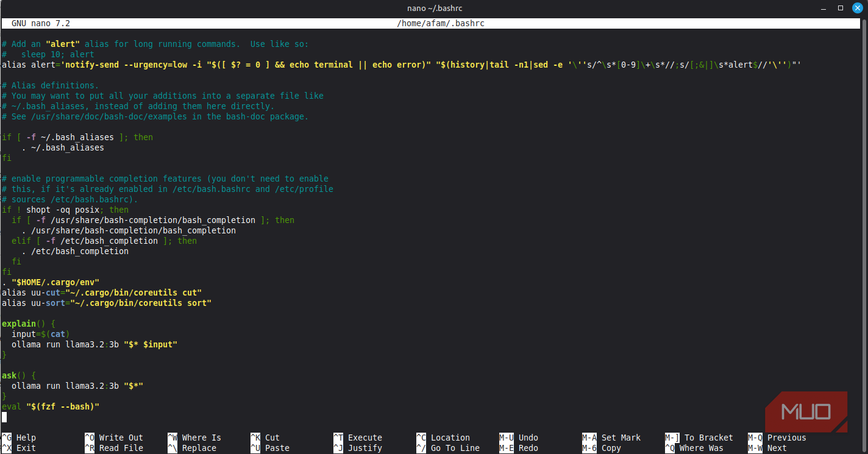The image size is (868, 454).
Task: Click the ^T Execute shortcut
Action: point(358,438)
